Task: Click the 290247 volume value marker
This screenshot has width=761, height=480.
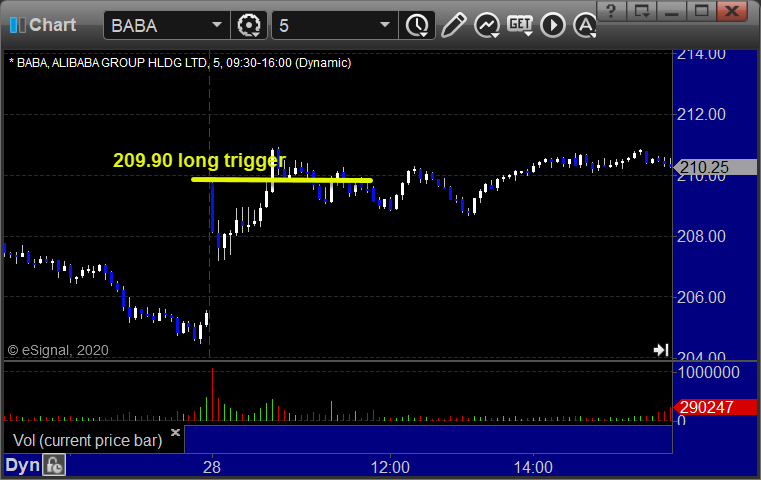Action: click(x=715, y=407)
